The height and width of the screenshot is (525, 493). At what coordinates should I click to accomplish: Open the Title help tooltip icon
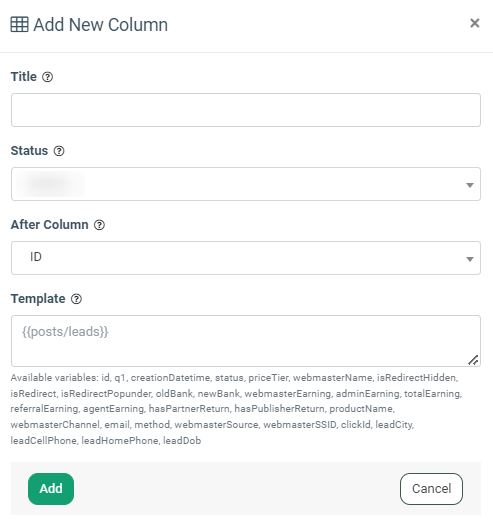tap(48, 77)
